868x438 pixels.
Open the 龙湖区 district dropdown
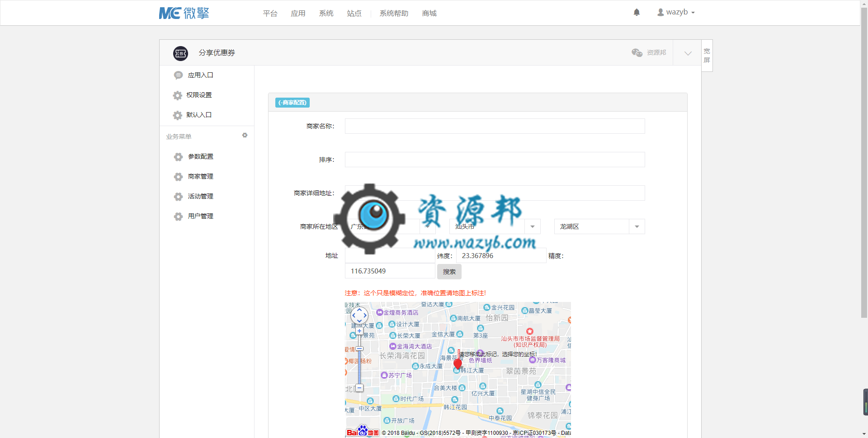click(599, 226)
